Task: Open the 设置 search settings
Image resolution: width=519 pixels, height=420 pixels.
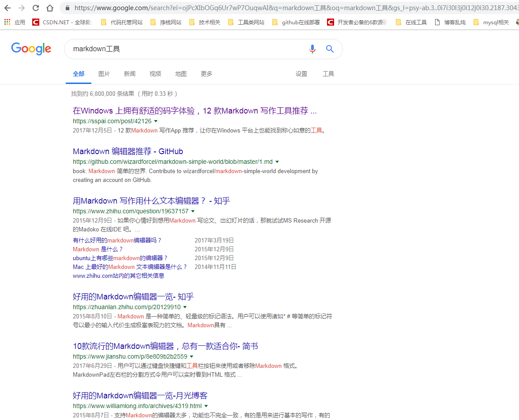Action: pos(301,74)
